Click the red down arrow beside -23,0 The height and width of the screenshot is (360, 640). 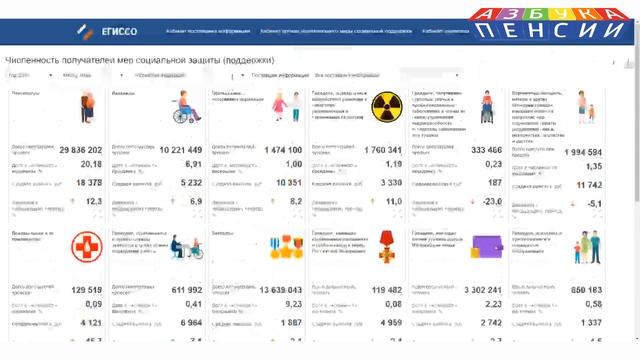473,201
